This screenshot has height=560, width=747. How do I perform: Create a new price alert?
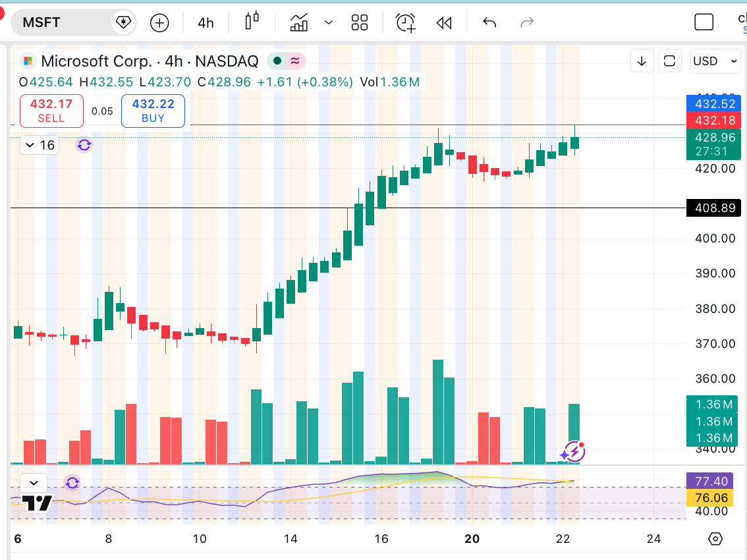tap(405, 22)
